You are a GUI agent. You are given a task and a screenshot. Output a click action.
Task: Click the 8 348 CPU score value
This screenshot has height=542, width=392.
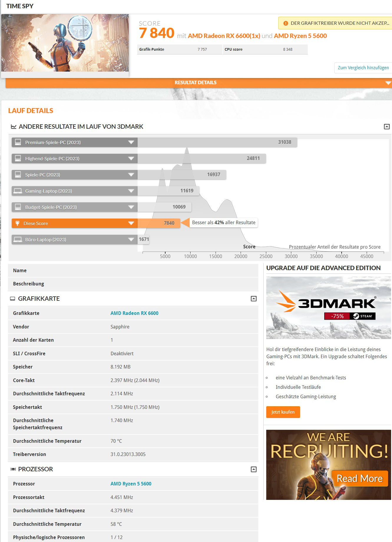click(x=288, y=49)
